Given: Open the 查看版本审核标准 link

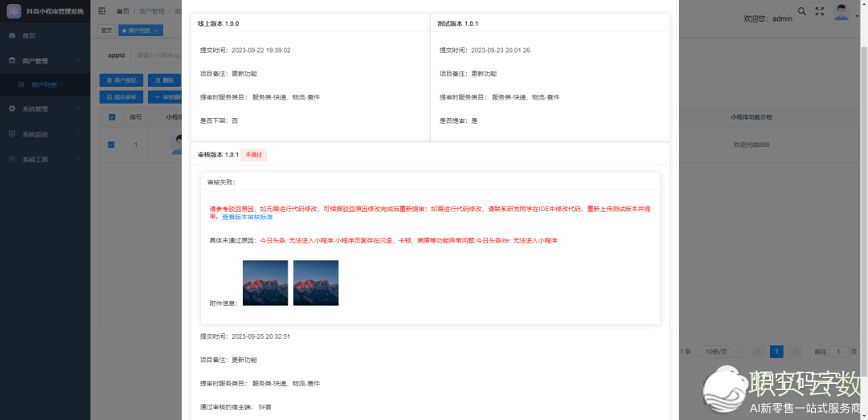Looking at the screenshot, I should tap(248, 218).
